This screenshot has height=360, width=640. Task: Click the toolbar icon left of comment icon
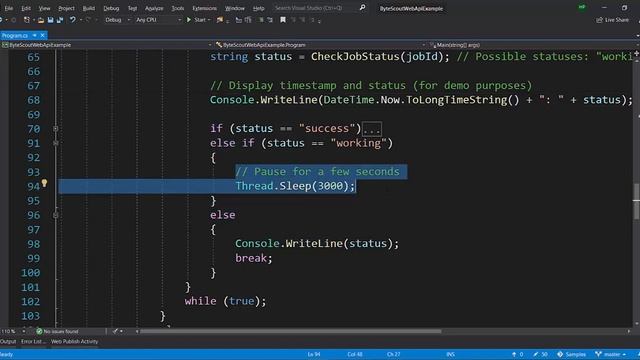(239, 20)
